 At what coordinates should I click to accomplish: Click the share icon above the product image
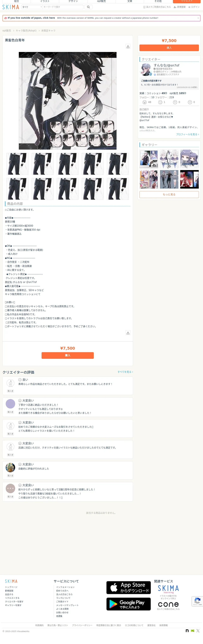pos(128,46)
